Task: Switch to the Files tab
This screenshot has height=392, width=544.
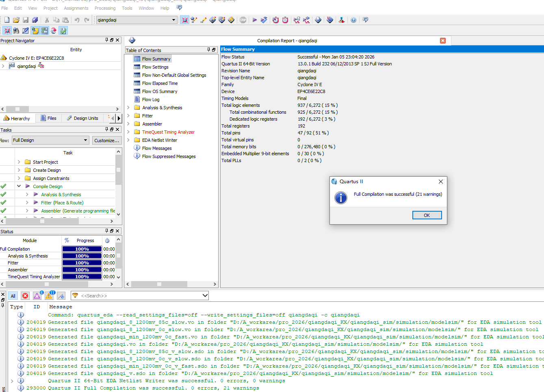Action: coord(48,118)
